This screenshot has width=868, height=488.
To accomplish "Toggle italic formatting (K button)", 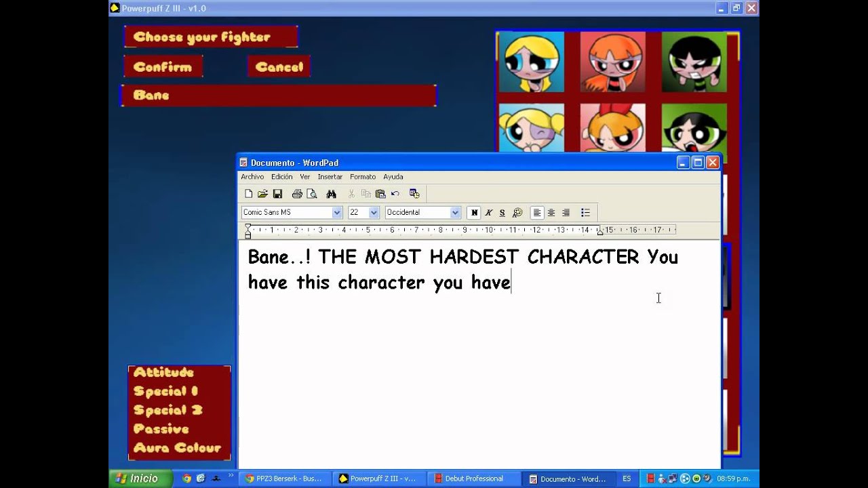I will (x=488, y=213).
